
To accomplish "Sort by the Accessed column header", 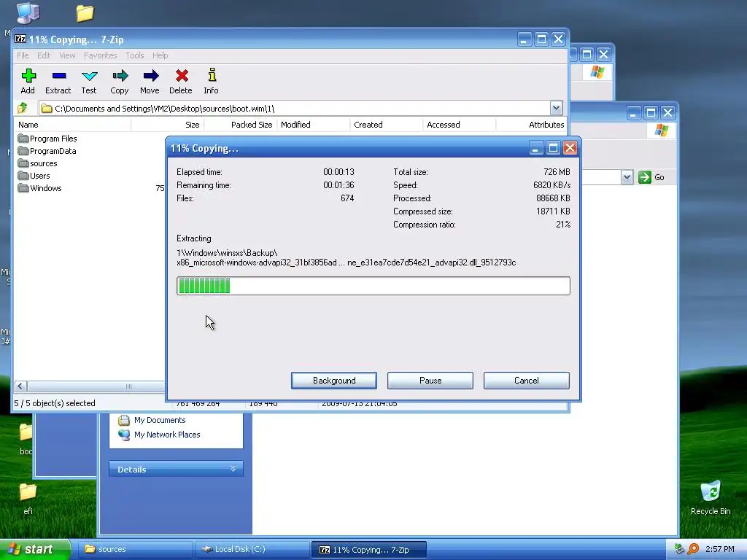I will (x=460, y=125).
